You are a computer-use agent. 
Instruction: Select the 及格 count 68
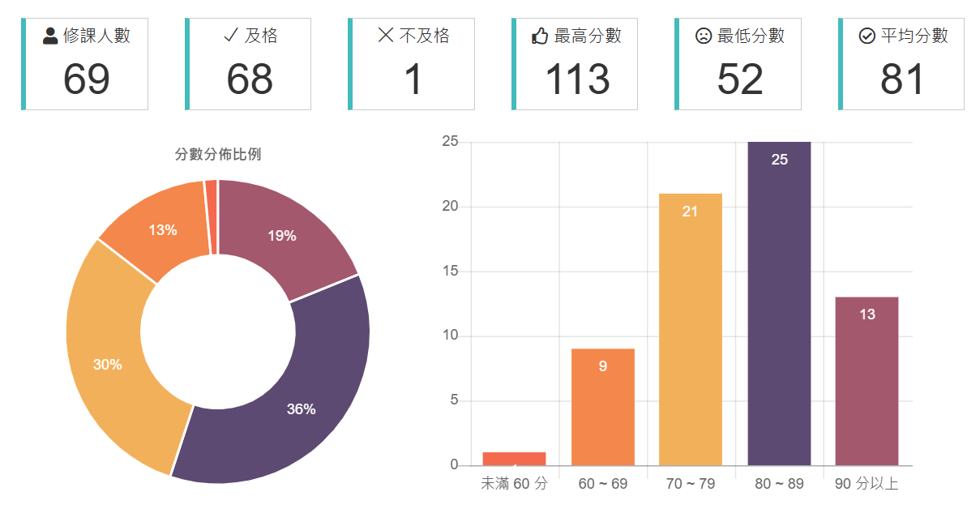pos(249,79)
